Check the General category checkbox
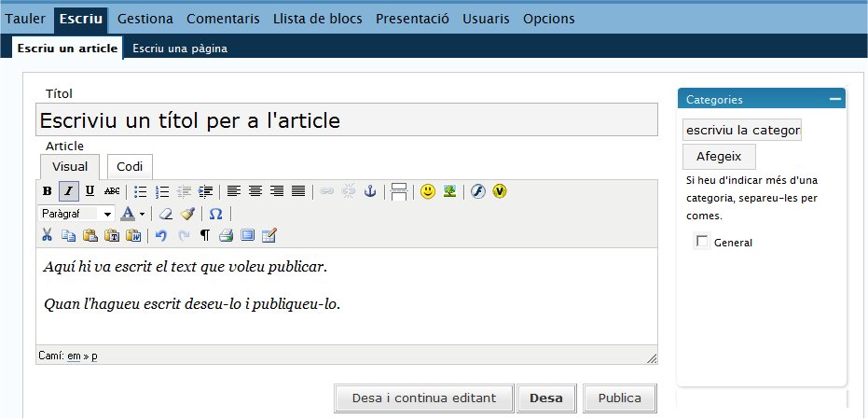 (702, 243)
